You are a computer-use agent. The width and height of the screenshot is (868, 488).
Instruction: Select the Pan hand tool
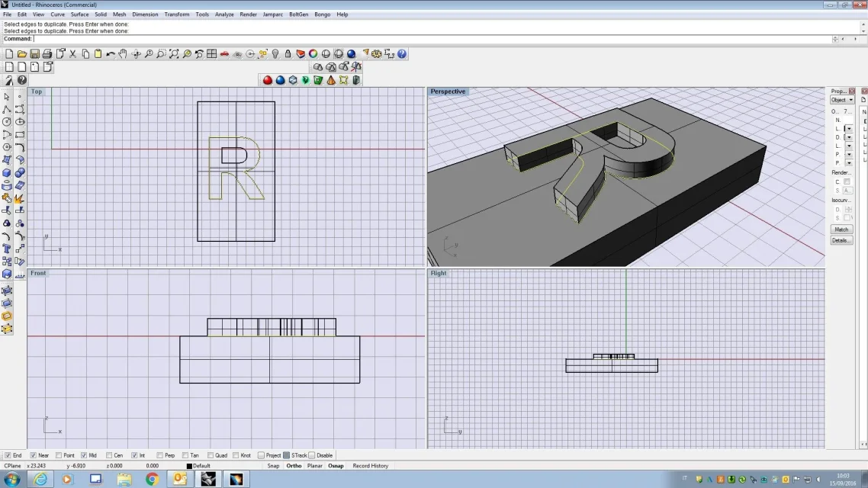[x=123, y=54]
